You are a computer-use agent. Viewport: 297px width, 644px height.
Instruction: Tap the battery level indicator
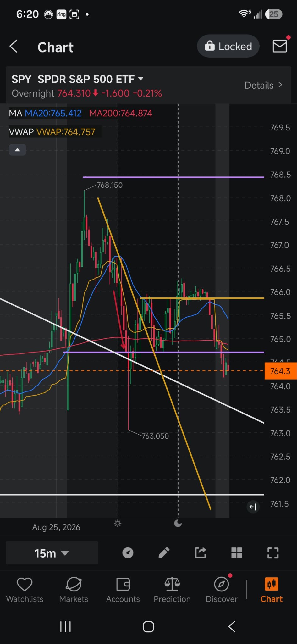pos(274,14)
